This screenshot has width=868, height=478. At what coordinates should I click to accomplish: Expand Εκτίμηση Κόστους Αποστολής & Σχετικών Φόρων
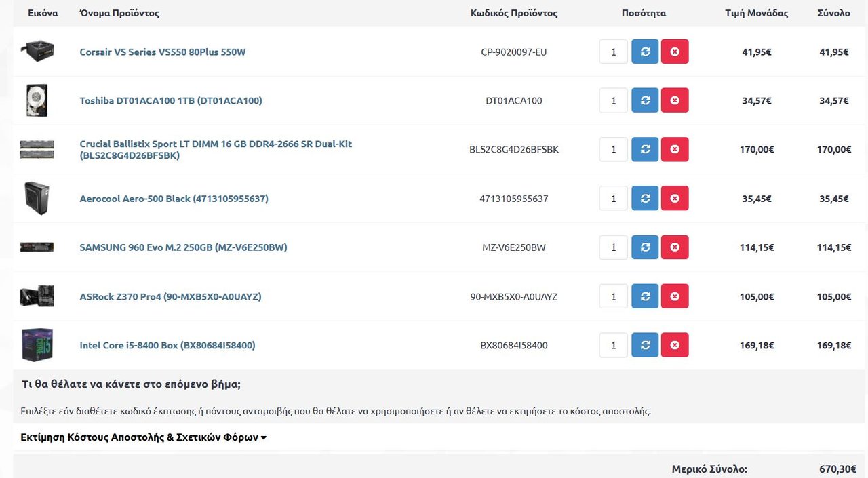[144, 437]
